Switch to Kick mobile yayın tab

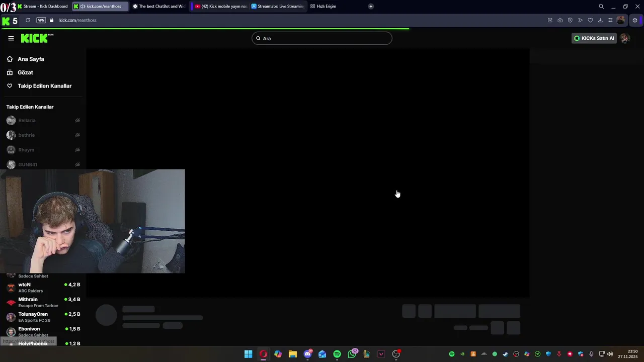click(x=220, y=7)
